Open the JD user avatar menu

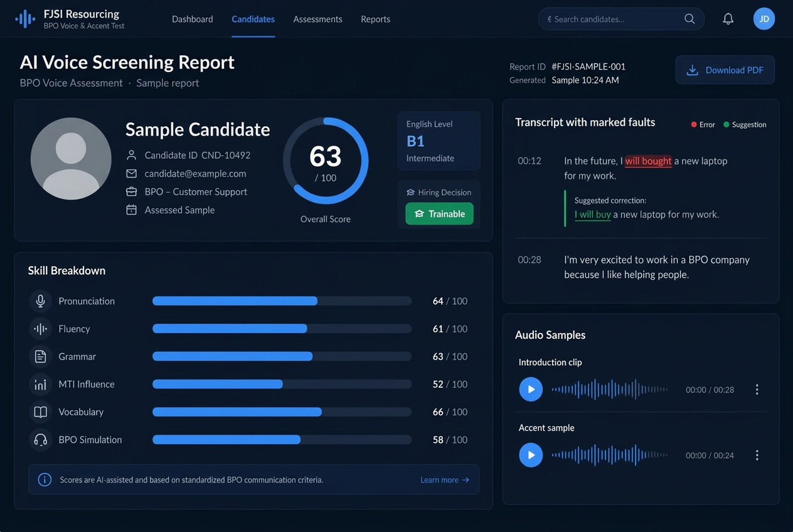click(x=764, y=19)
